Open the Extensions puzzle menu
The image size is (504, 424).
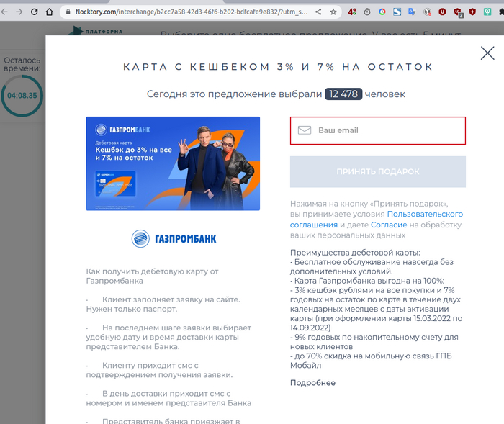coord(501,12)
